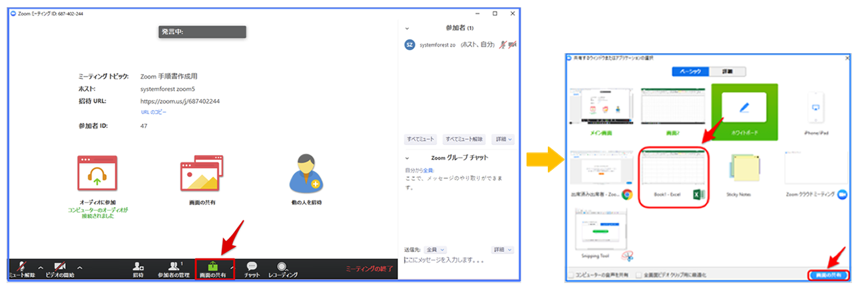This screenshot has width=868, height=291.
Task: Switch to the ベーシック tab
Action: coord(689,72)
